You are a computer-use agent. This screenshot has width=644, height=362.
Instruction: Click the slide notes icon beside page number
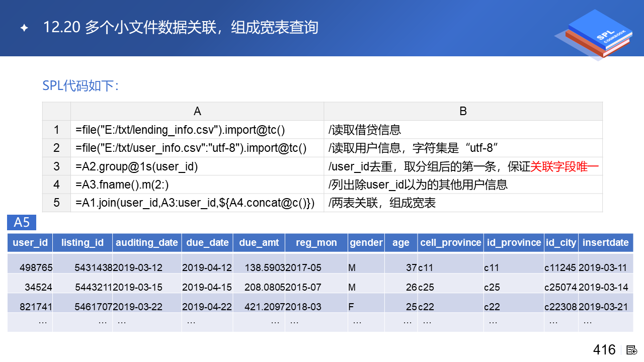(x=632, y=350)
